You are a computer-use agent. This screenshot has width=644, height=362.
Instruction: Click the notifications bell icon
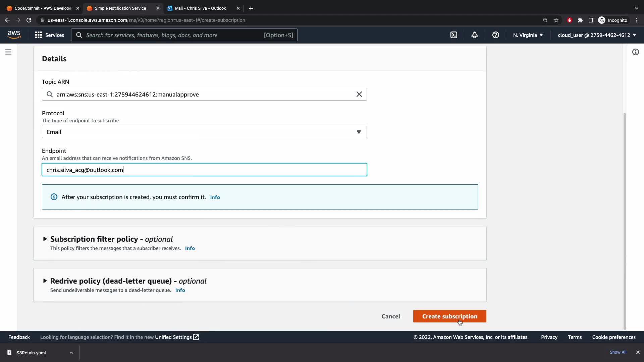pos(474,35)
